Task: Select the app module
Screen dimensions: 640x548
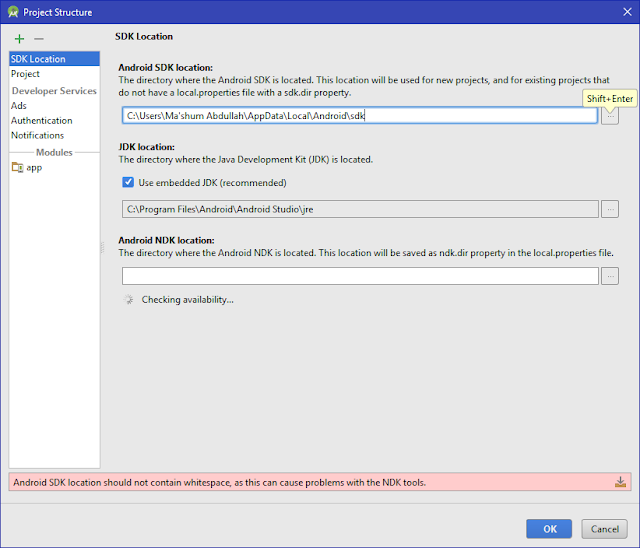Action: click(54, 167)
